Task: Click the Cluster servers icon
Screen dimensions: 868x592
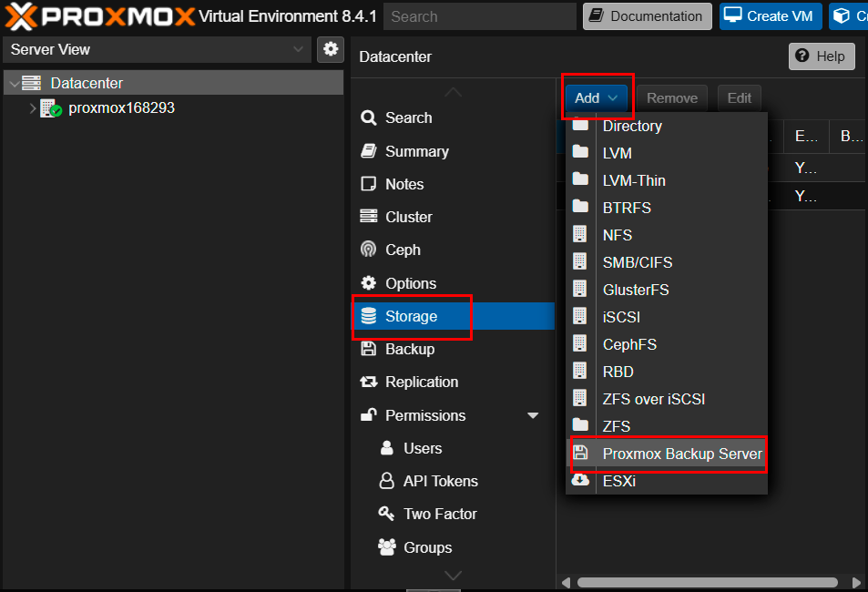Action: tap(369, 217)
